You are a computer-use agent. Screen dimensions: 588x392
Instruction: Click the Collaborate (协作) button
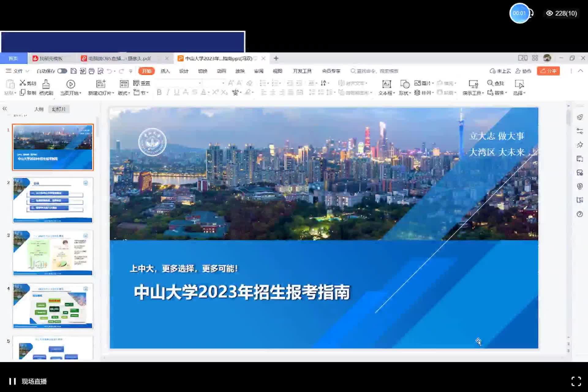click(523, 71)
